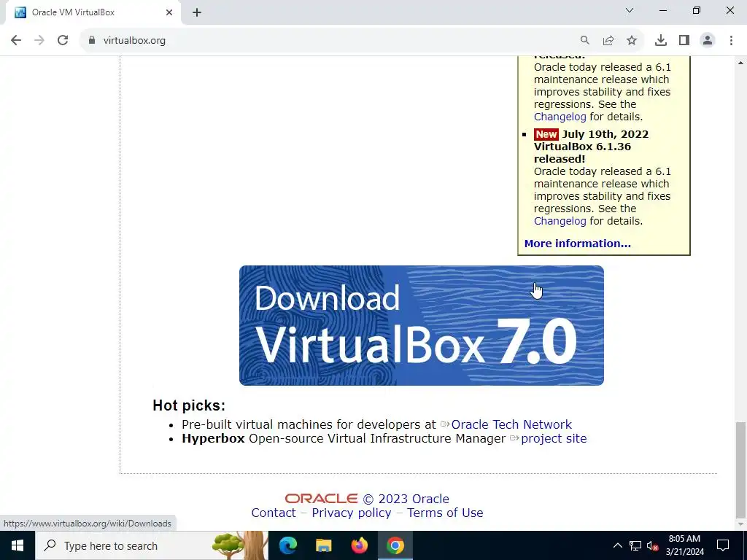The width and height of the screenshot is (747, 560).
Task: Click the page vertical scrollbar thumb
Action: 740,469
